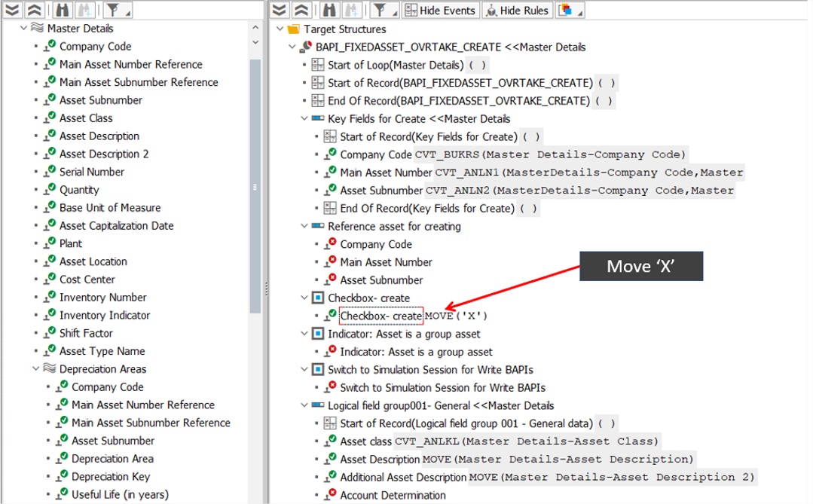This screenshot has height=504, width=813.
Task: Click the calculator icon next to Hide Events
Action: [410, 10]
